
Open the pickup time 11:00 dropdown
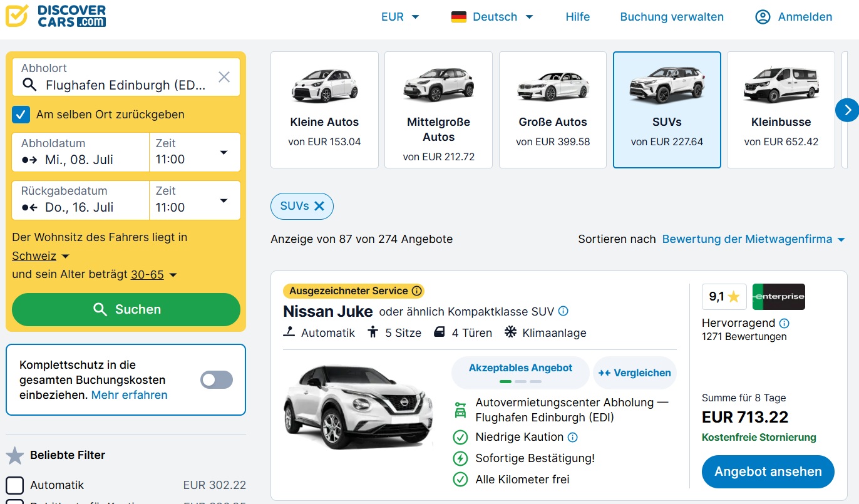pos(195,152)
